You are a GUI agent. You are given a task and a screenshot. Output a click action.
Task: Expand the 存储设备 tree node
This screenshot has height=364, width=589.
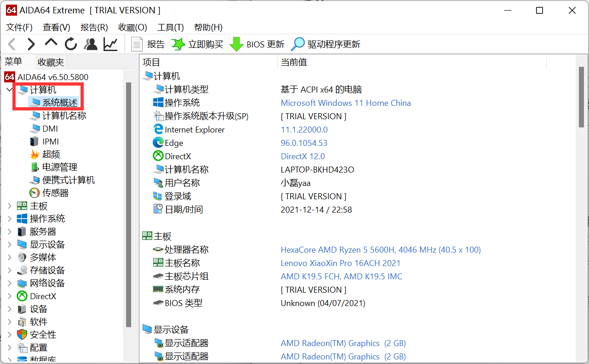tap(10, 271)
